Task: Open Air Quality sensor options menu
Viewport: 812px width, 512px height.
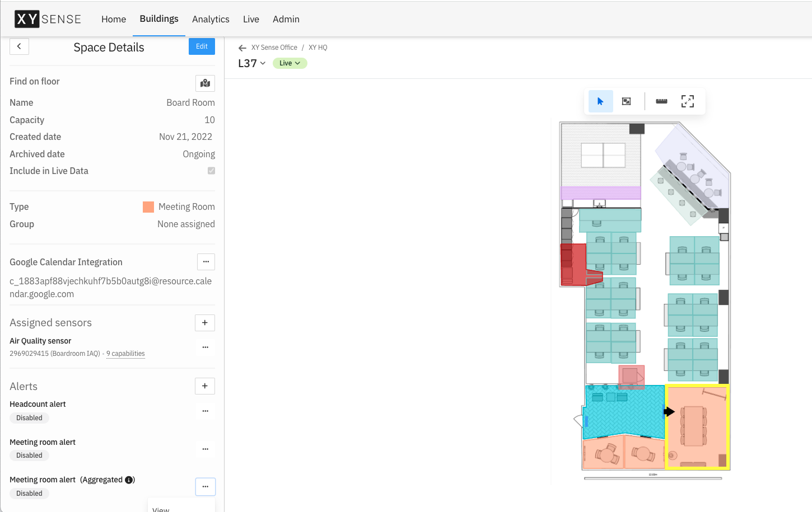Action: 205,347
